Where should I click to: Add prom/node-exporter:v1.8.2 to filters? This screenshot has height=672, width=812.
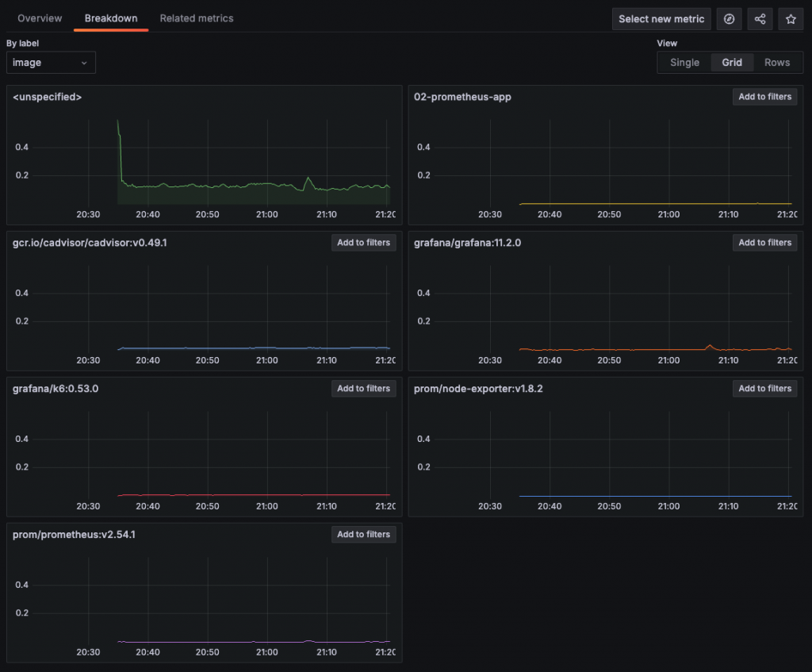764,389
